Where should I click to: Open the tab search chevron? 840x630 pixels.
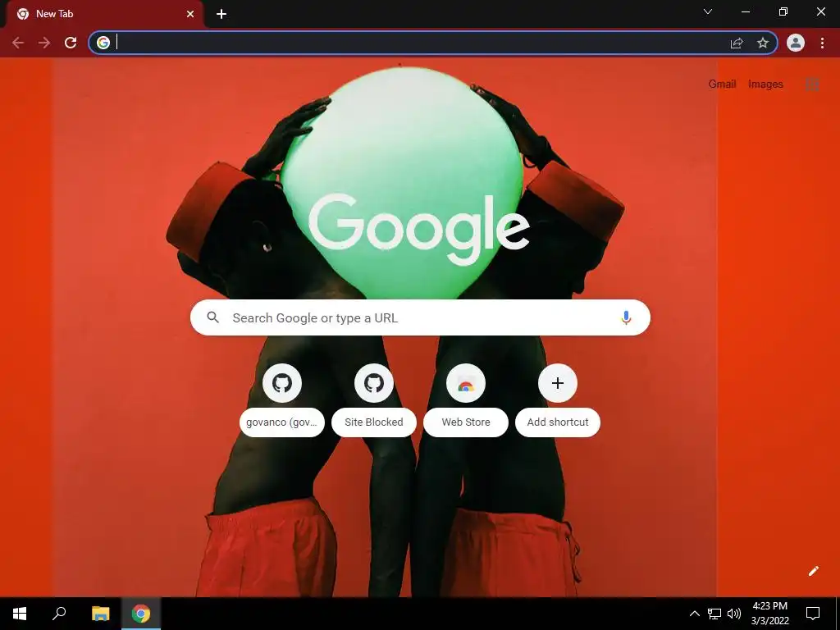pos(708,11)
